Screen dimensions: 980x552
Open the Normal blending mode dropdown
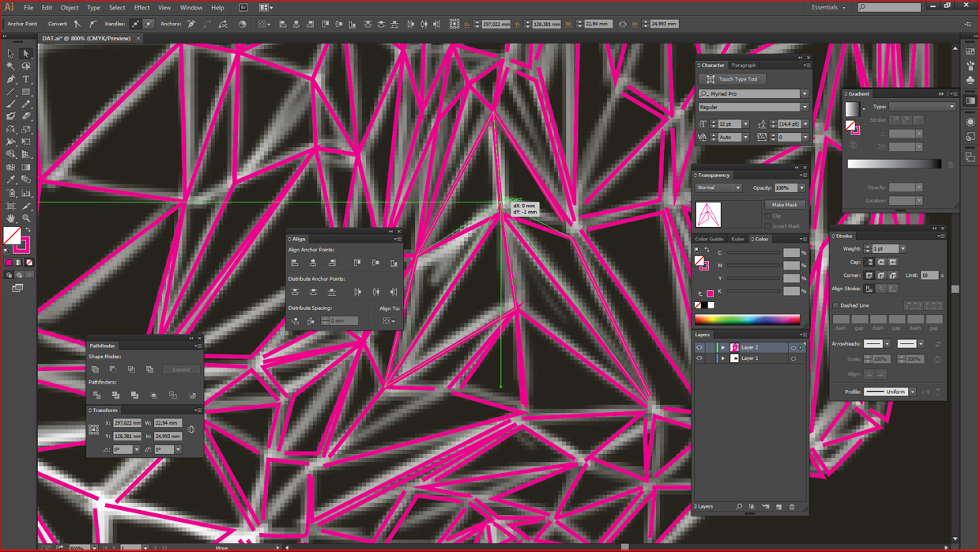click(718, 188)
